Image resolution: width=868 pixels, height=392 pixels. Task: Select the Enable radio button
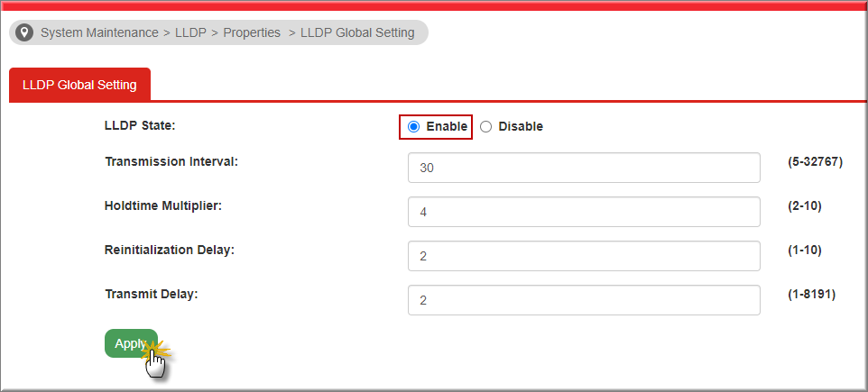click(413, 127)
